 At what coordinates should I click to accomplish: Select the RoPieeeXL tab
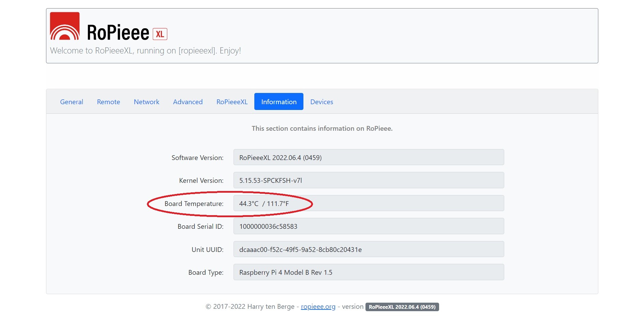click(232, 102)
